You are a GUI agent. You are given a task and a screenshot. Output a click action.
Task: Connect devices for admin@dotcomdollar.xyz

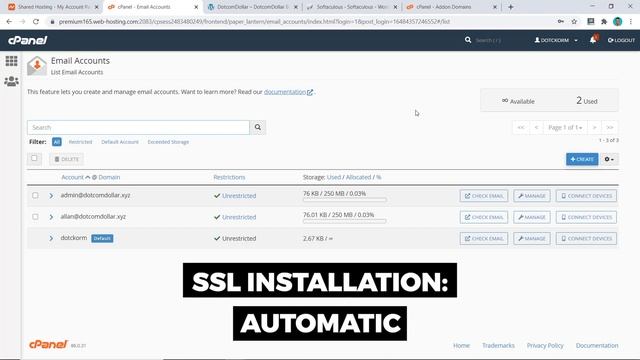tap(586, 196)
